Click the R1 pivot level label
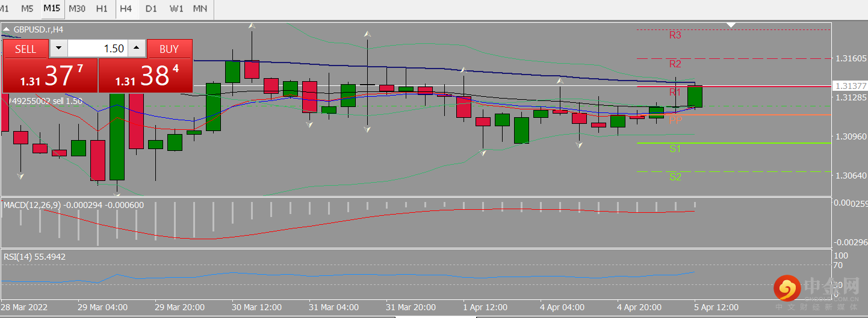This screenshot has height=318, width=868. pos(675,92)
